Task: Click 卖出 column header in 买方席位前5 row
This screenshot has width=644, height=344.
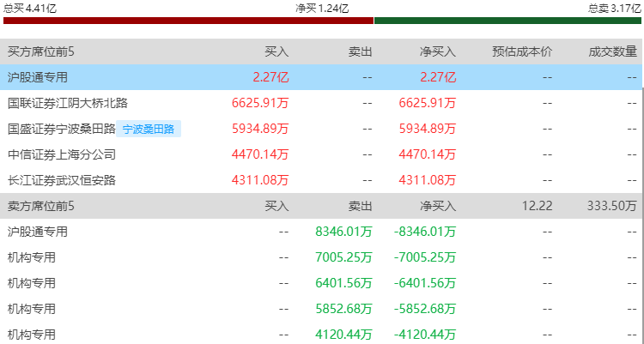Action: click(x=360, y=51)
